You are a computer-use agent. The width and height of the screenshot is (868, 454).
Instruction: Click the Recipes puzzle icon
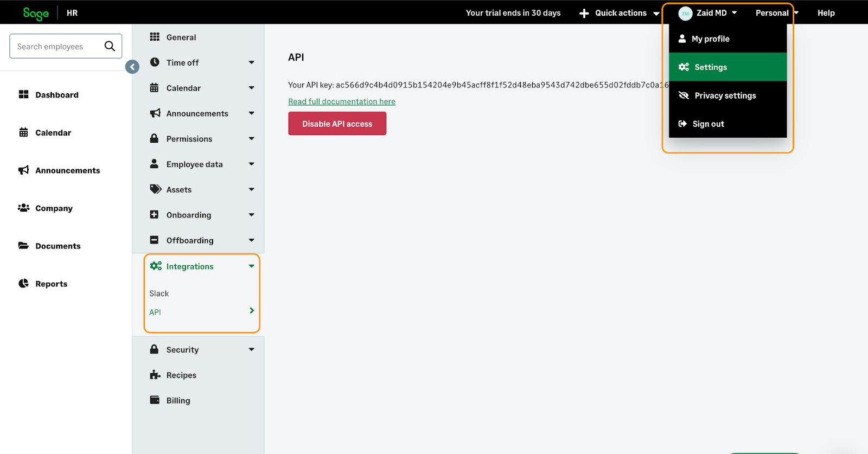155,374
